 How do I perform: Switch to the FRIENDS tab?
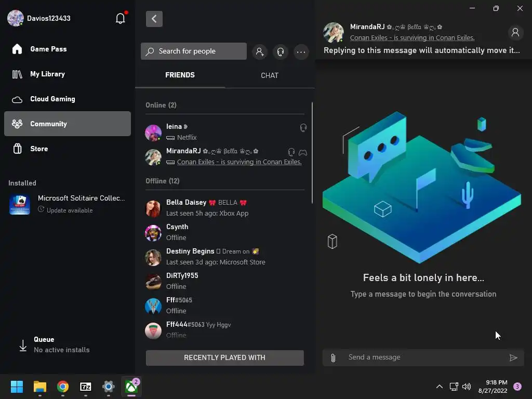click(180, 75)
